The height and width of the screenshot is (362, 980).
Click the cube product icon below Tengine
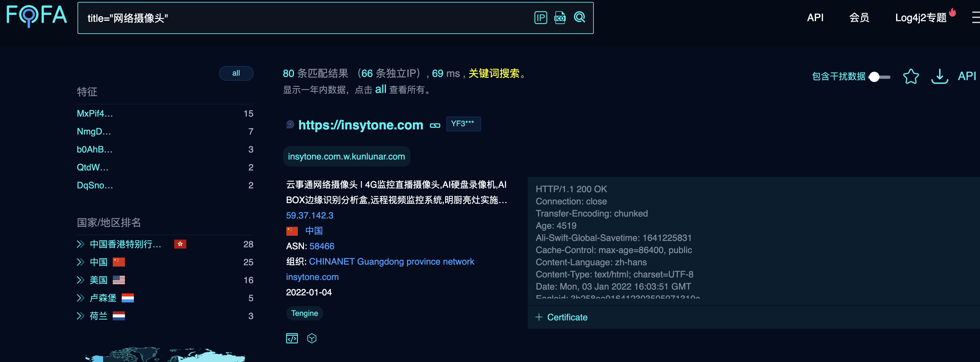(x=312, y=338)
